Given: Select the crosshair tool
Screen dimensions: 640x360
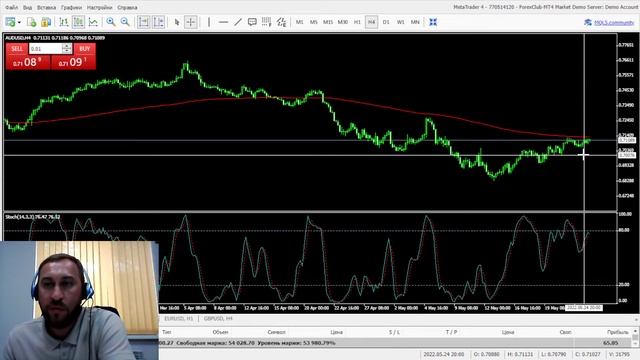Looking at the screenshot, I should [191, 22].
